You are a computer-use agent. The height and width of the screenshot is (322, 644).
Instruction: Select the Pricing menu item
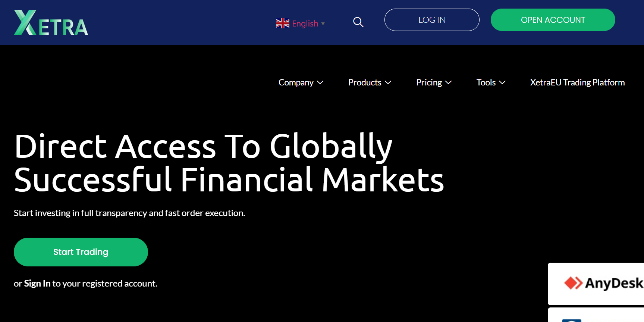[429, 82]
